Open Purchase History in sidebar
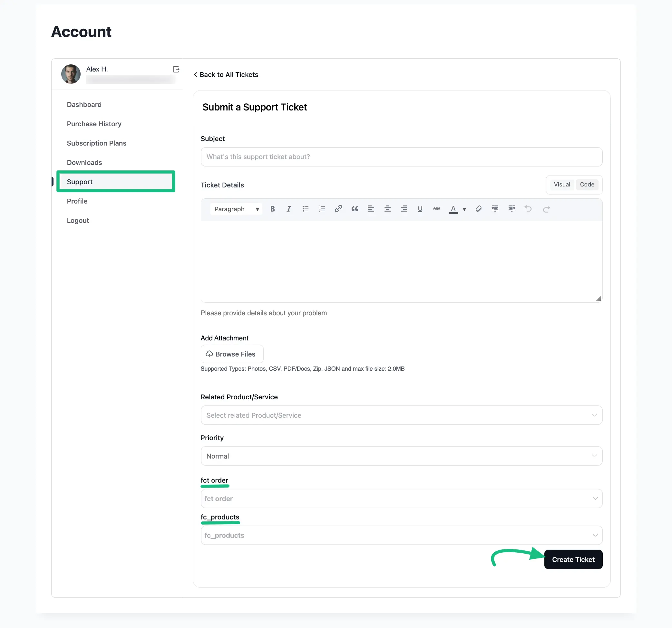Viewport: 672px width, 628px height. pyautogui.click(x=94, y=124)
